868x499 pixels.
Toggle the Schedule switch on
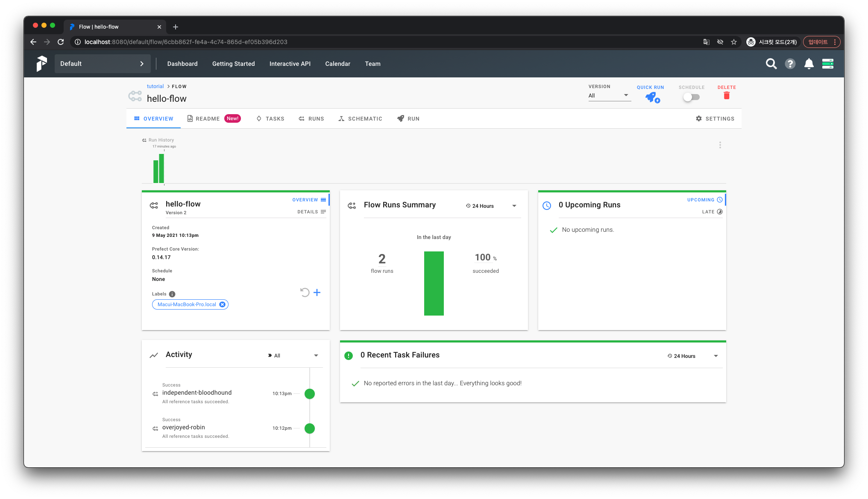click(691, 97)
